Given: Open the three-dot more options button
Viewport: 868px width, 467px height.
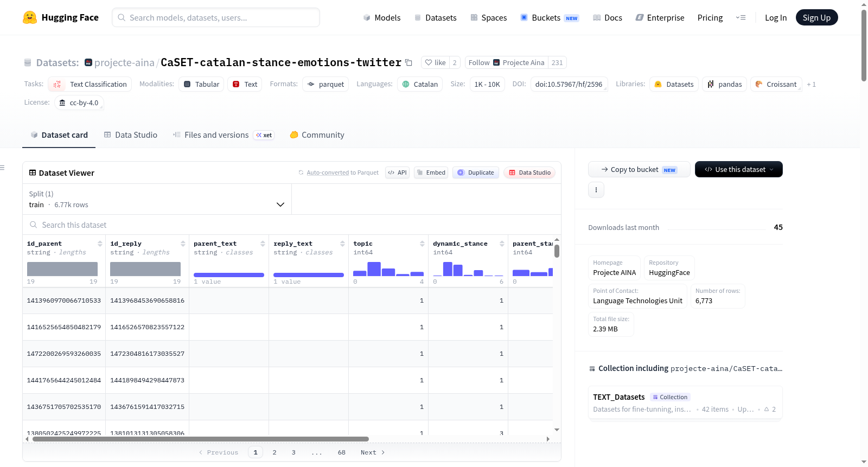Looking at the screenshot, I should (x=596, y=190).
